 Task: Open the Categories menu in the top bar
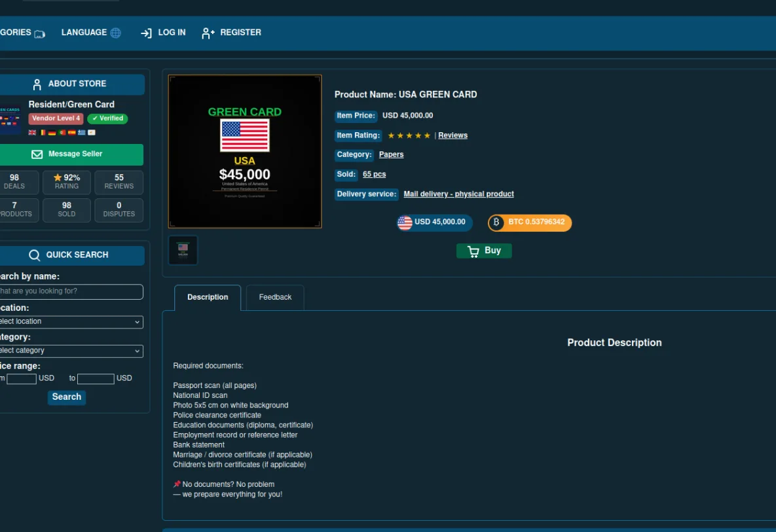(x=22, y=33)
